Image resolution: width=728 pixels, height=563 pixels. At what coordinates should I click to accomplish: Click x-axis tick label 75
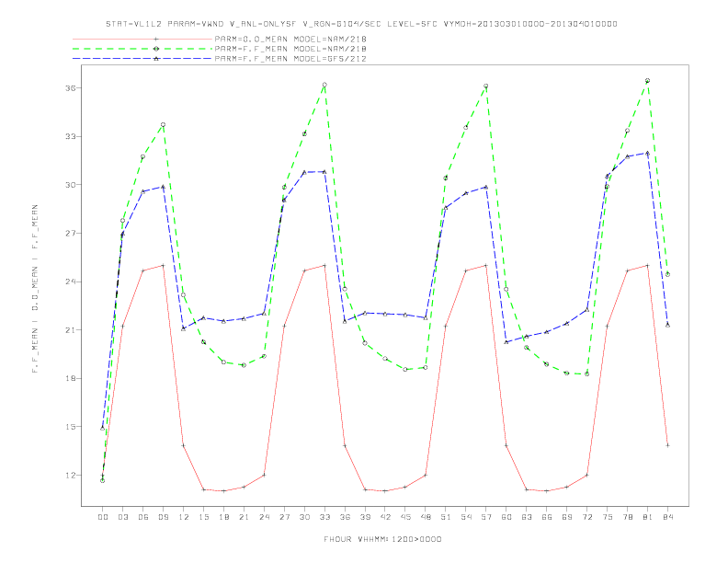pos(608,517)
